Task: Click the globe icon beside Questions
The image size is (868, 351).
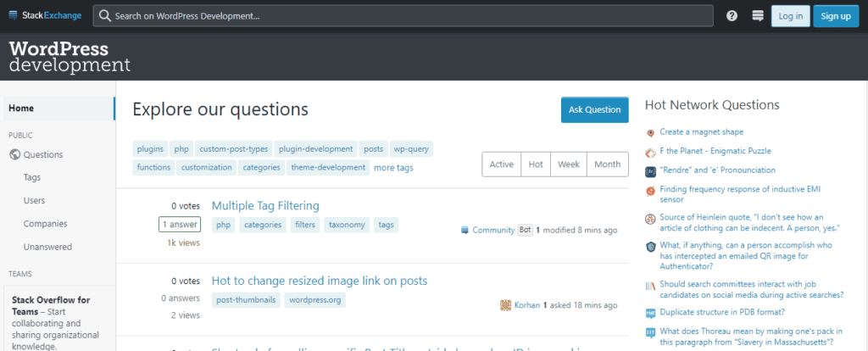Action: (14, 155)
